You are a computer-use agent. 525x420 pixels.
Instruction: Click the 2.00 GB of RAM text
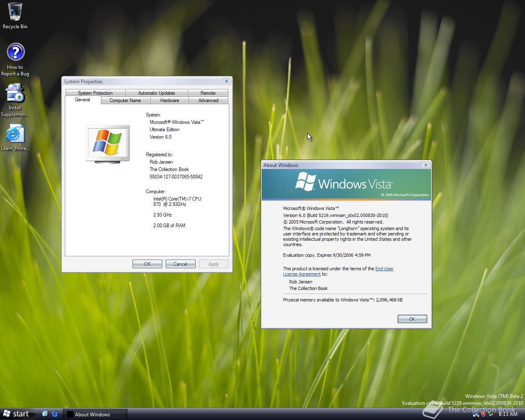click(169, 226)
